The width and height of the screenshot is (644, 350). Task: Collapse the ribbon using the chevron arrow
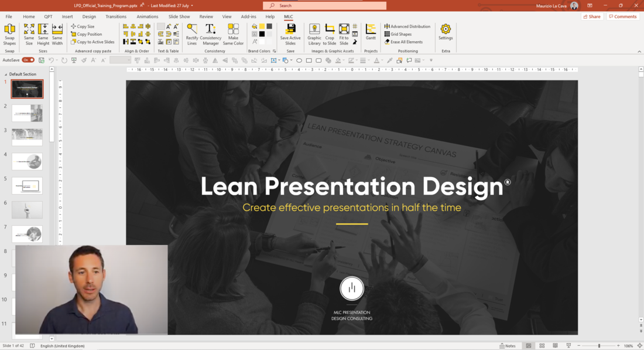click(639, 52)
